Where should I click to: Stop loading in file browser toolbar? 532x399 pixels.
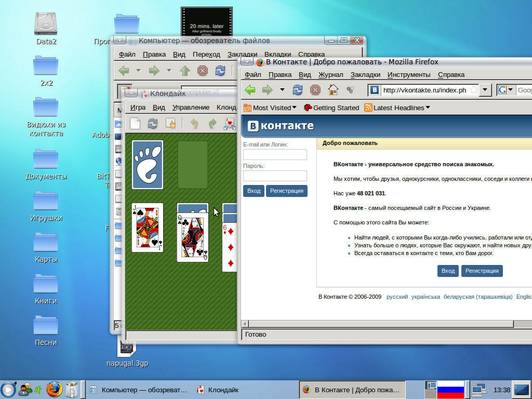(203, 71)
